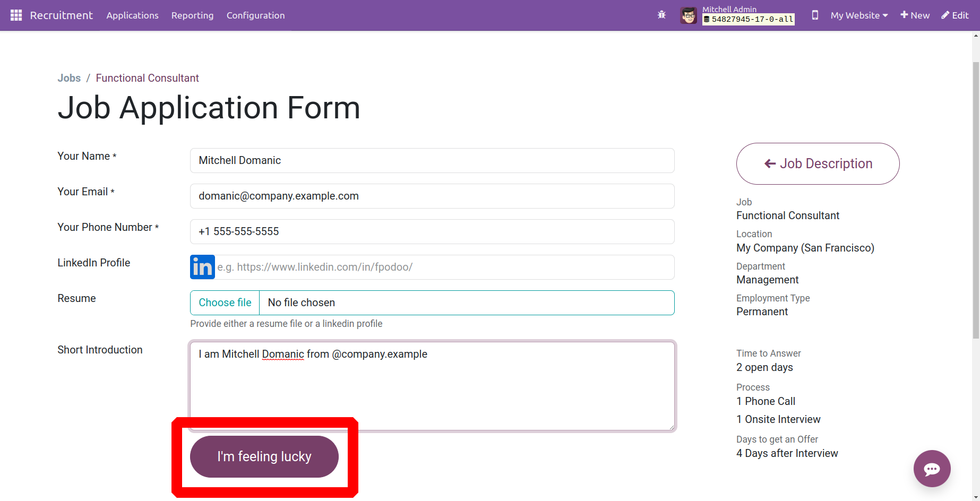Click 'My Company (San Francisco)' location text
The width and height of the screenshot is (980, 501).
click(x=805, y=248)
